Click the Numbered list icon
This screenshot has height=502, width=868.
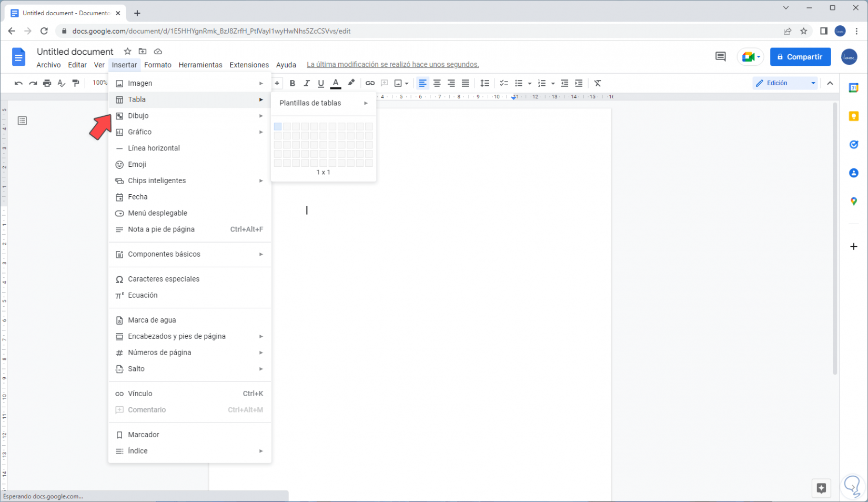[x=542, y=83]
